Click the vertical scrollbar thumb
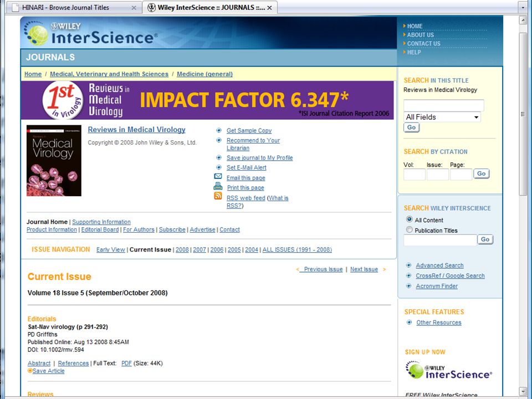 [523, 114]
